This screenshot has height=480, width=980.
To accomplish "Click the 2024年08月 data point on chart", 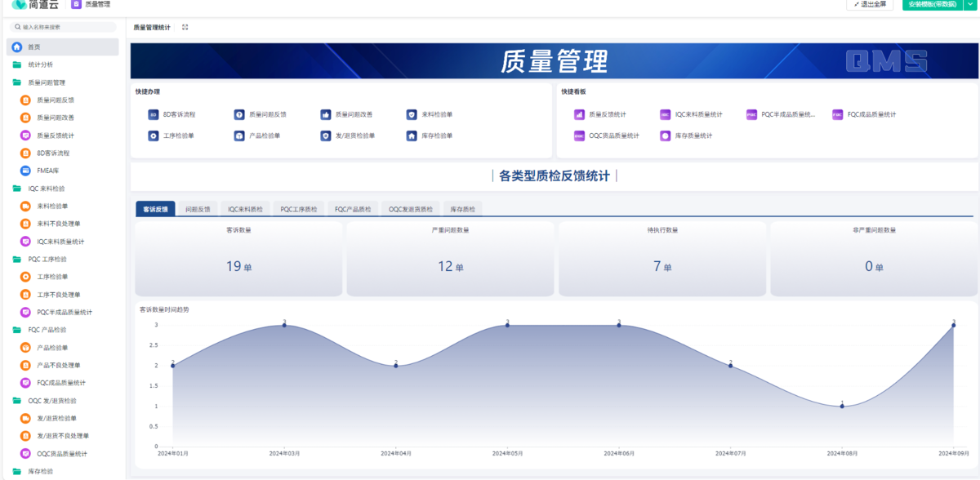I will pyautogui.click(x=842, y=406).
